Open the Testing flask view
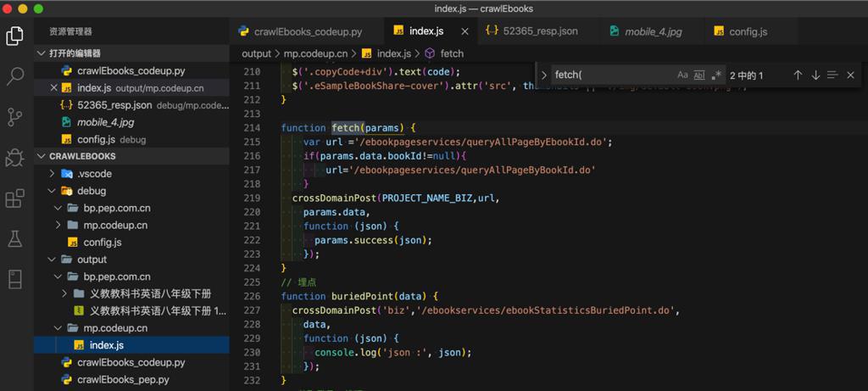The height and width of the screenshot is (391, 868). 14,238
